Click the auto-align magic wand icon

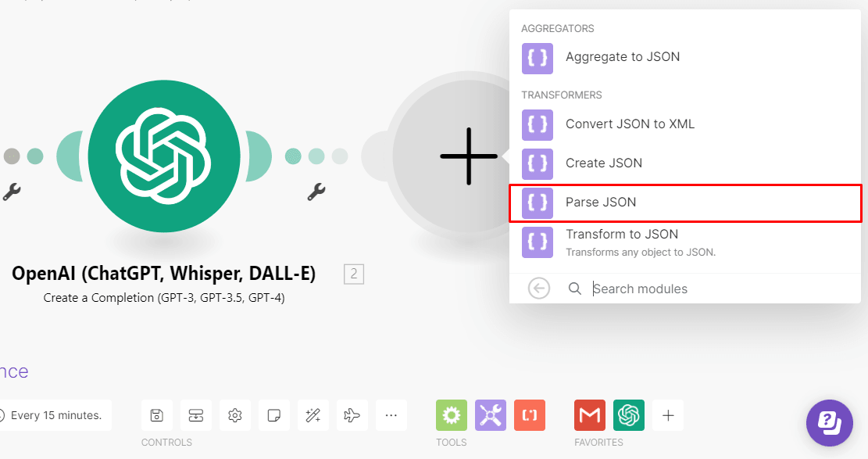(x=313, y=415)
